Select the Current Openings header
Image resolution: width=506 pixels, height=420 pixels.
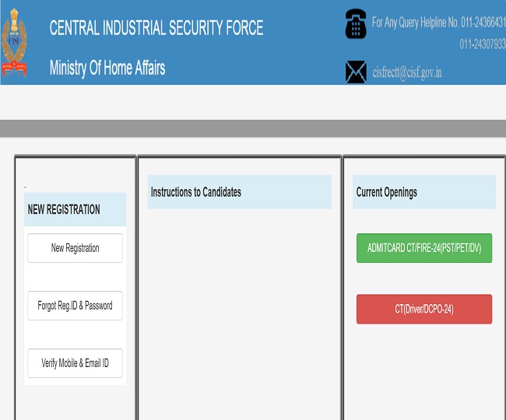coord(387,192)
